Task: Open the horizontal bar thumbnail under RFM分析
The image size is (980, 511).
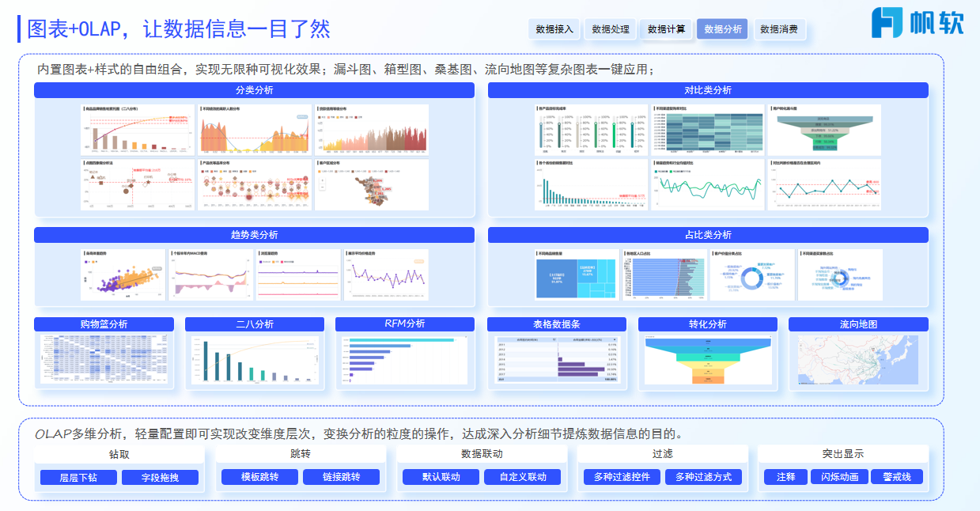Action: coord(405,360)
